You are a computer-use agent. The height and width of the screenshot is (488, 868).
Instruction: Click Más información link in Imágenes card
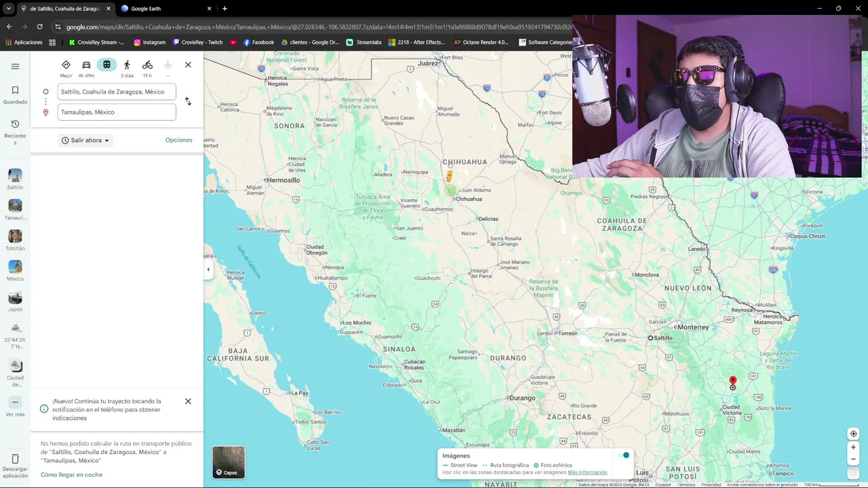[587, 472]
